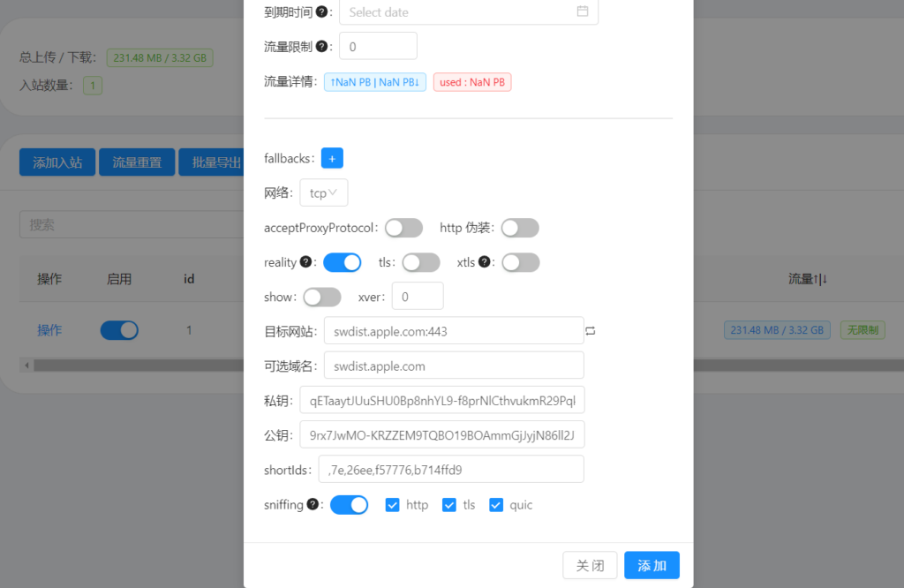Click the shortIds input field
This screenshot has height=588, width=904.
(454, 470)
